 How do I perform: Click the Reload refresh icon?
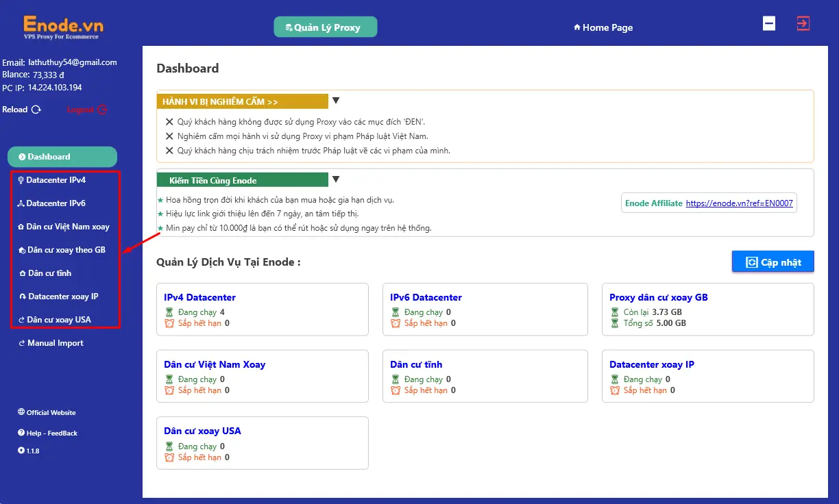pos(36,110)
